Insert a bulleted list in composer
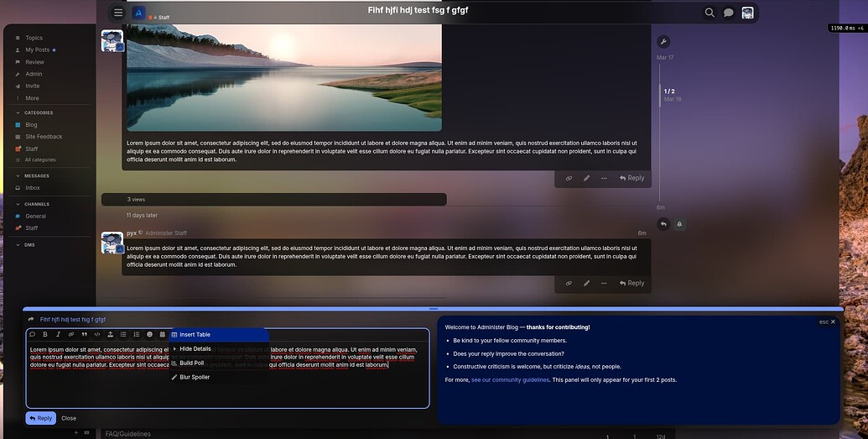 coord(123,334)
